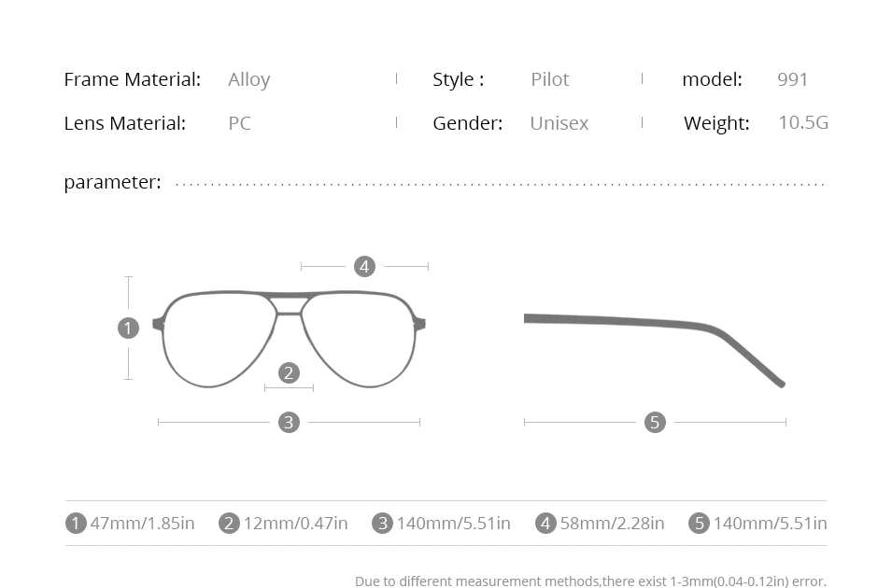
Task: Click the PC lens material value
Action: pos(239,123)
